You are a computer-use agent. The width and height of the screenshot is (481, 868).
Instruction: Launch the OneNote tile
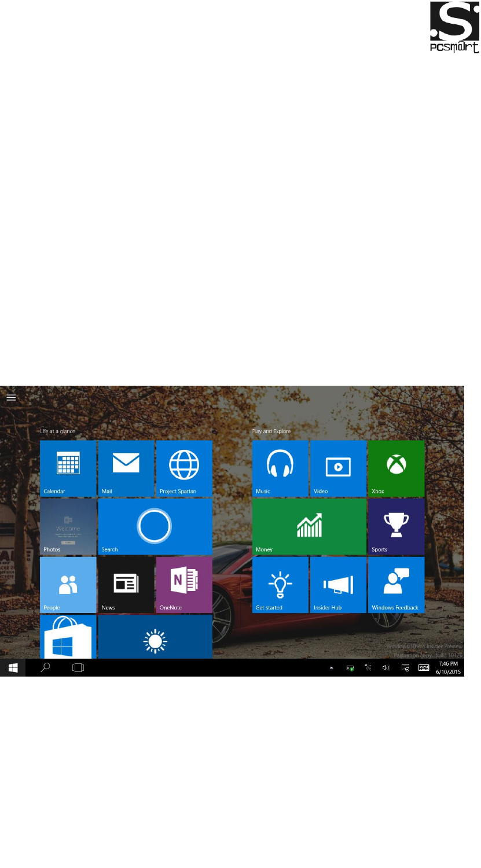184,585
